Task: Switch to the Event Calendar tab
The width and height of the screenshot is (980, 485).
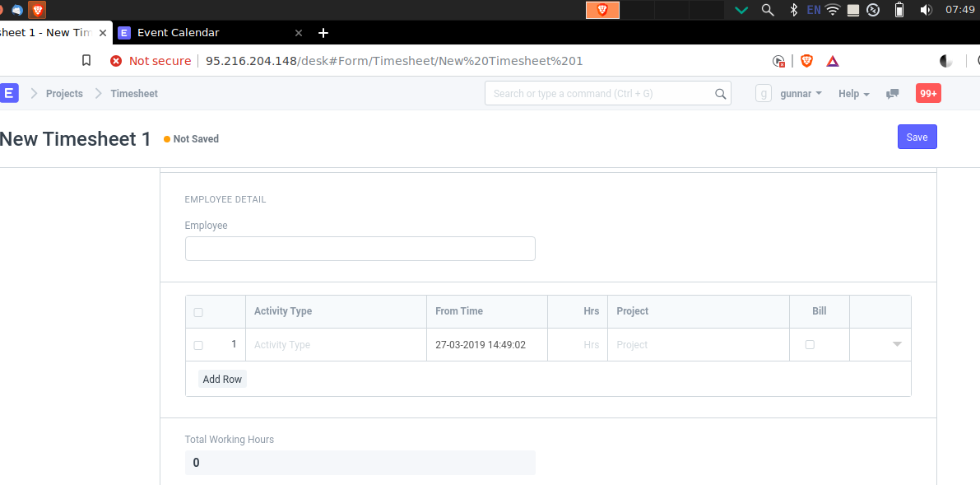Action: pyautogui.click(x=209, y=33)
